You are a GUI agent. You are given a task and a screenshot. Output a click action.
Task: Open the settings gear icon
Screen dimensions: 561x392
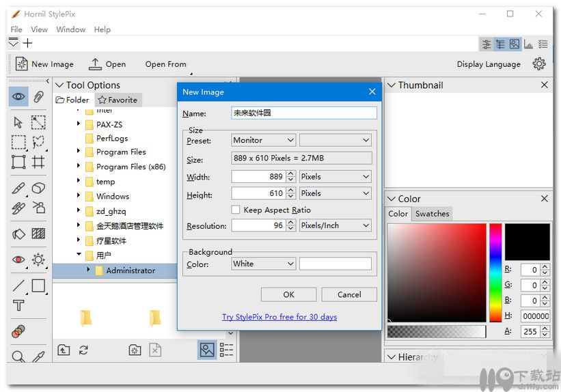tap(539, 64)
